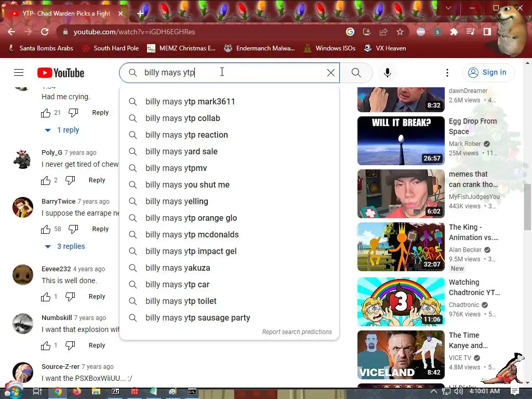This screenshot has height=399, width=532.
Task: Choose suggestion billy mays ytp collab
Action: coord(229,118)
